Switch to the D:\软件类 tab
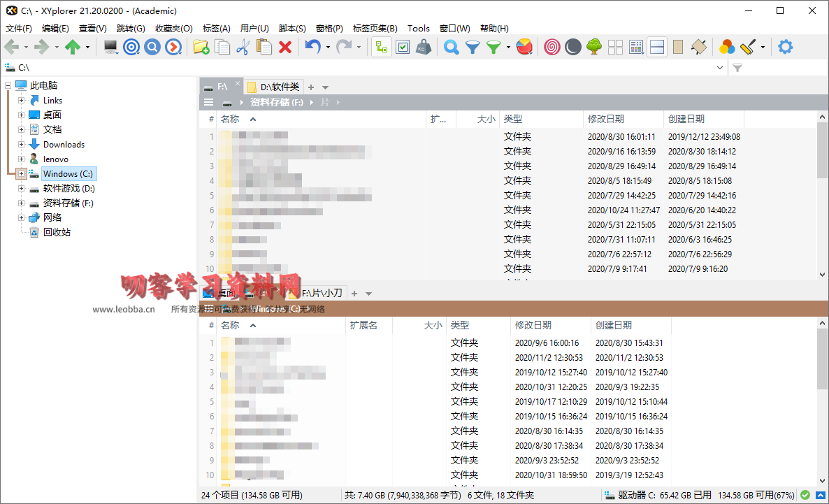 [274, 87]
